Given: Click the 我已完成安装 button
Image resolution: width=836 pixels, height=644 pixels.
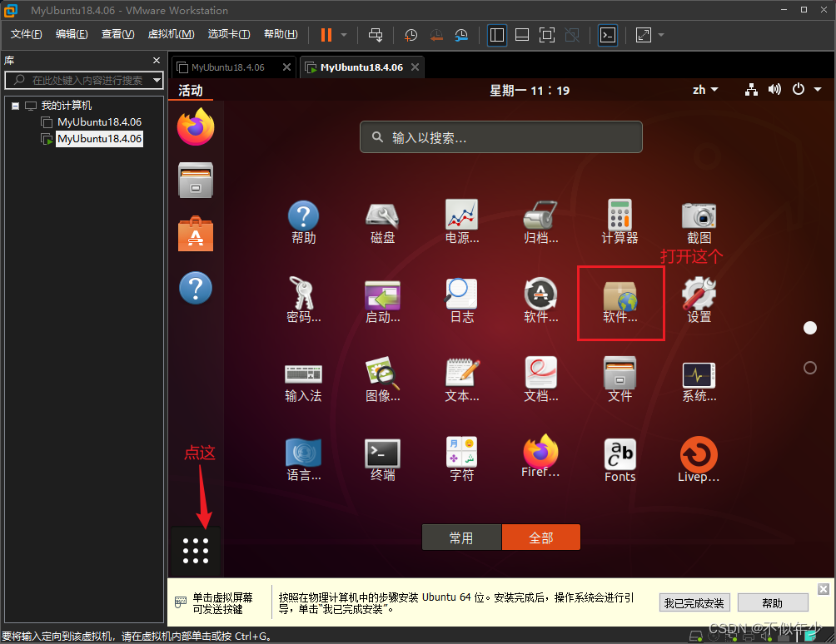Looking at the screenshot, I should coord(694,603).
